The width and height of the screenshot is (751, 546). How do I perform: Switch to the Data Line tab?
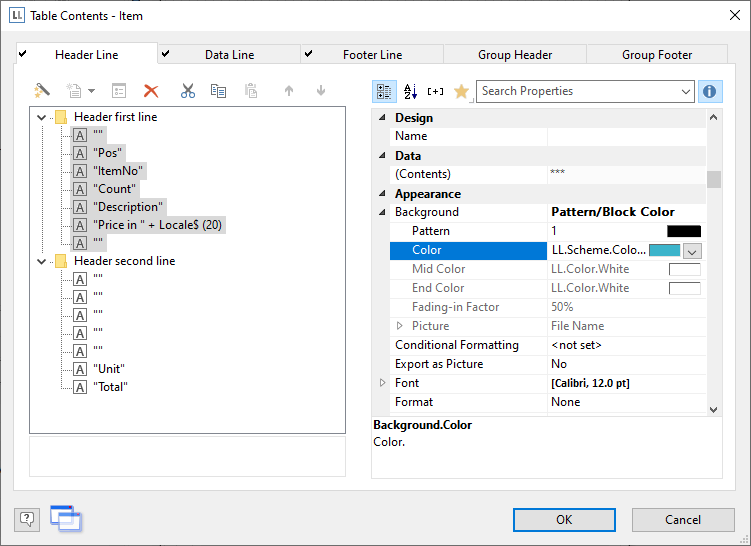[229, 55]
